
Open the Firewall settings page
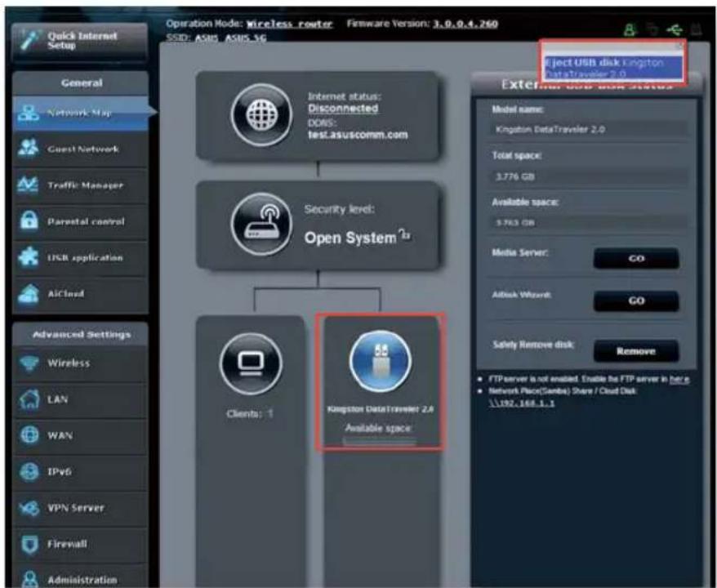(80, 544)
